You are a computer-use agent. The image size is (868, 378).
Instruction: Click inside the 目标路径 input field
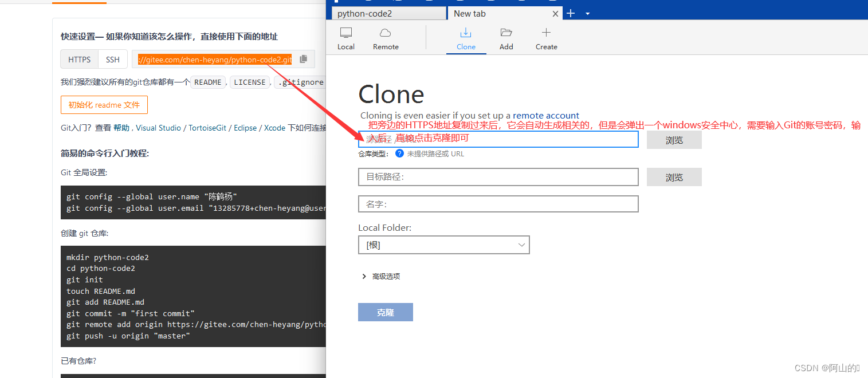(498, 176)
